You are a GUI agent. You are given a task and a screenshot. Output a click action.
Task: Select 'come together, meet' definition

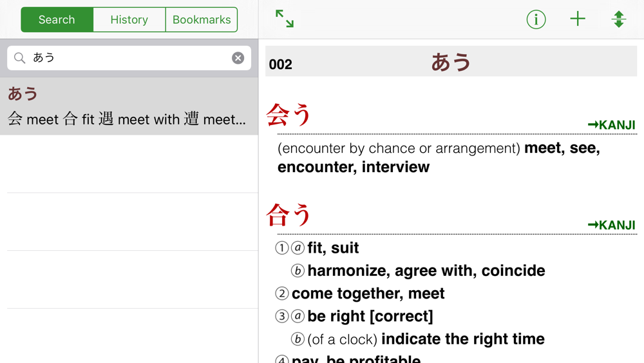click(368, 293)
